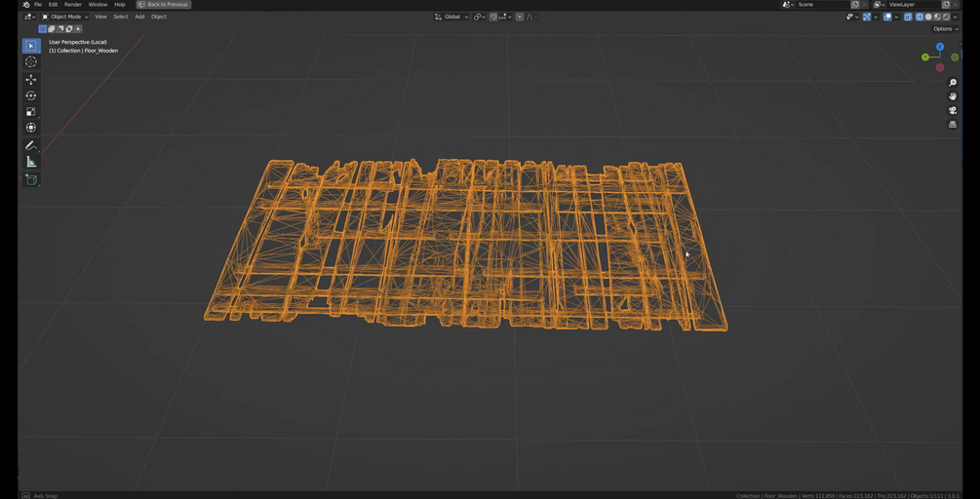Toggle camera view icon
This screenshot has width=980, height=499.
click(x=953, y=110)
